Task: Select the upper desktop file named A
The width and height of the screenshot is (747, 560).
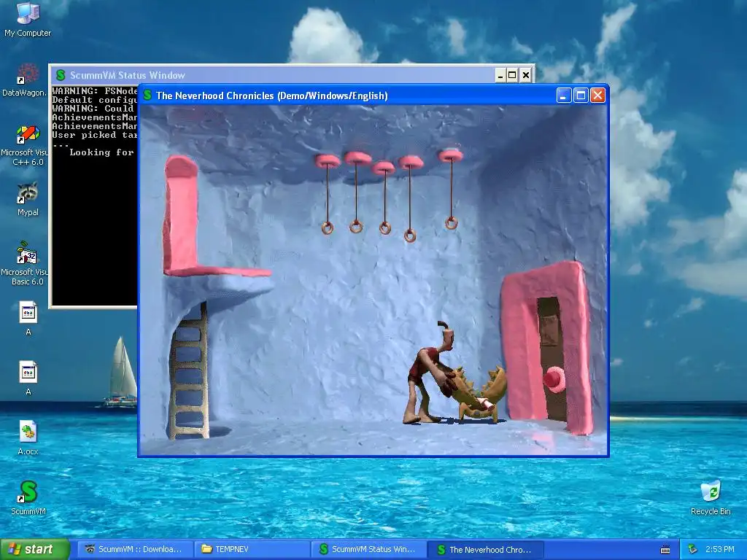Action: (x=28, y=318)
